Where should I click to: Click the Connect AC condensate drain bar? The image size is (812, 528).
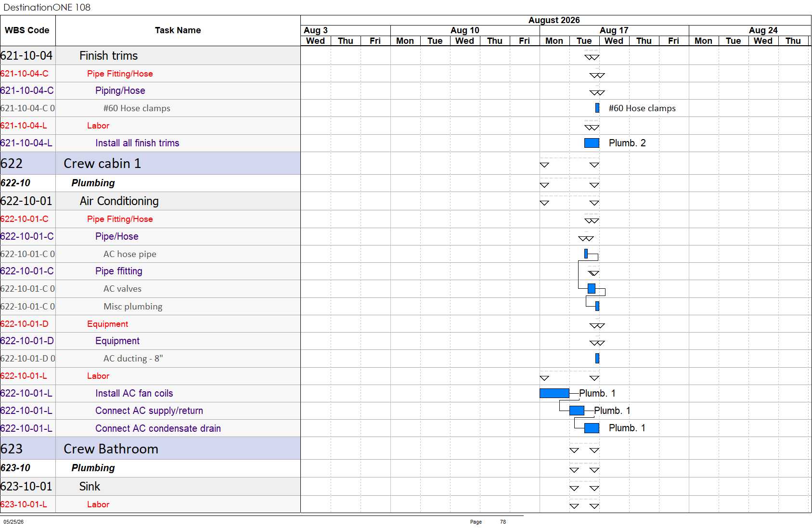tap(592, 428)
